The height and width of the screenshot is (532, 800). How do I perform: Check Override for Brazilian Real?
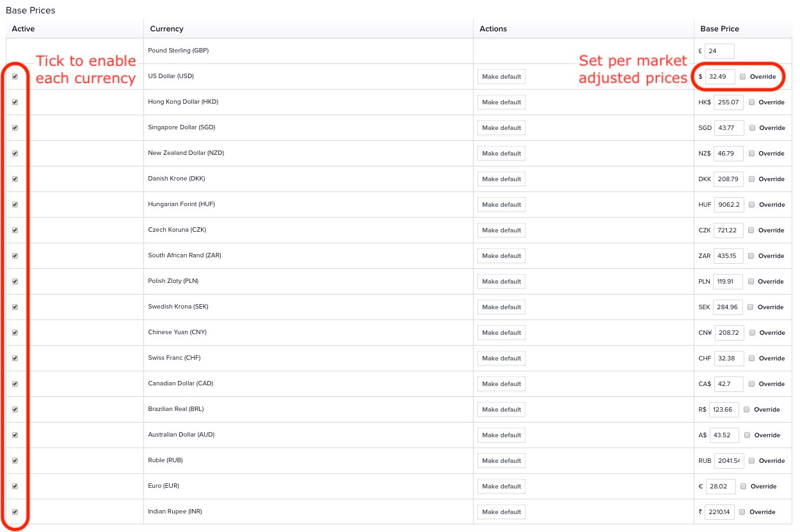(x=747, y=410)
